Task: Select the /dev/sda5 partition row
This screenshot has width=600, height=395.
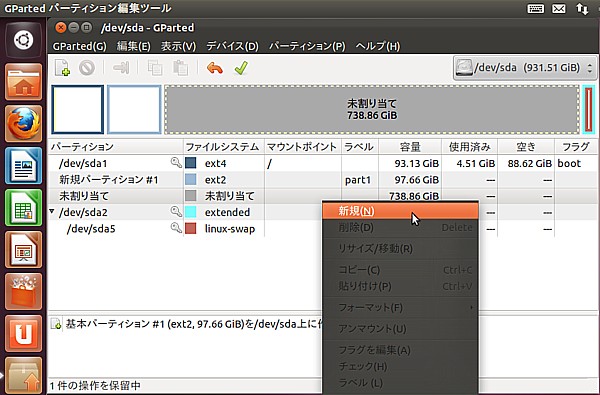Action: tap(185, 229)
